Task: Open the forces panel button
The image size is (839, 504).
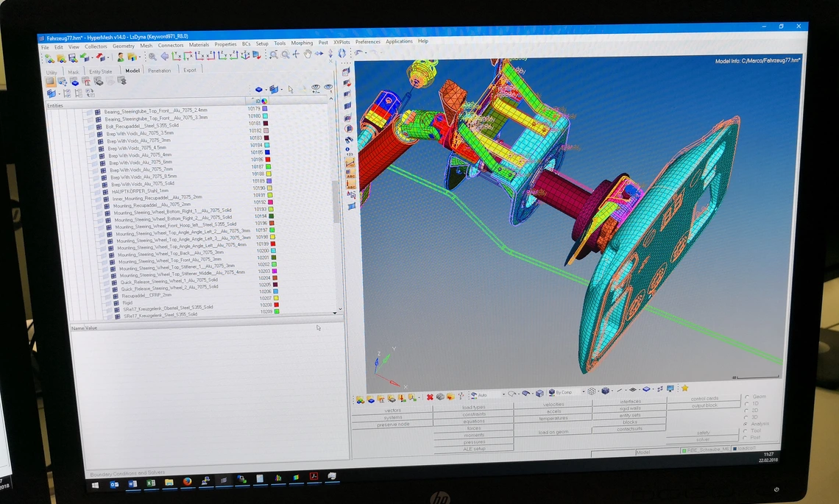Action: [473, 428]
